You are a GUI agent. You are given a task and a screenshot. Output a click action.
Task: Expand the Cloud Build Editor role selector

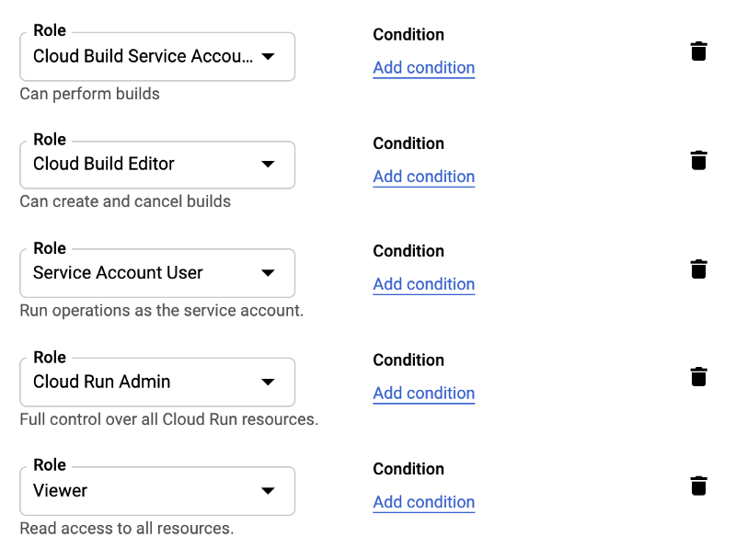pyautogui.click(x=157, y=165)
